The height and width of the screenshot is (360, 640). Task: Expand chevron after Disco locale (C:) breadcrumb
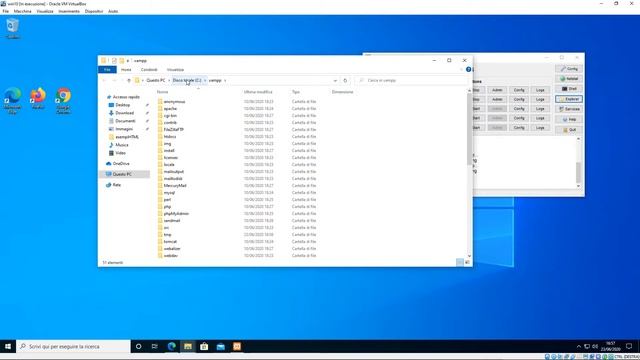coord(205,80)
